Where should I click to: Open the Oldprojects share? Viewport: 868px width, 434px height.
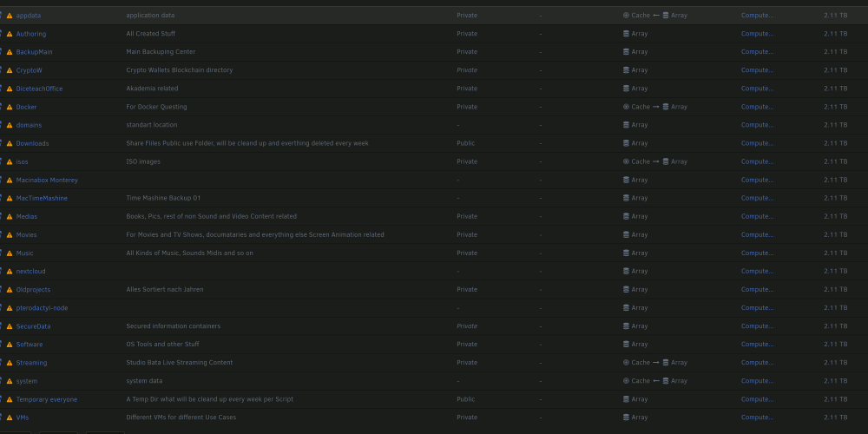coord(33,290)
